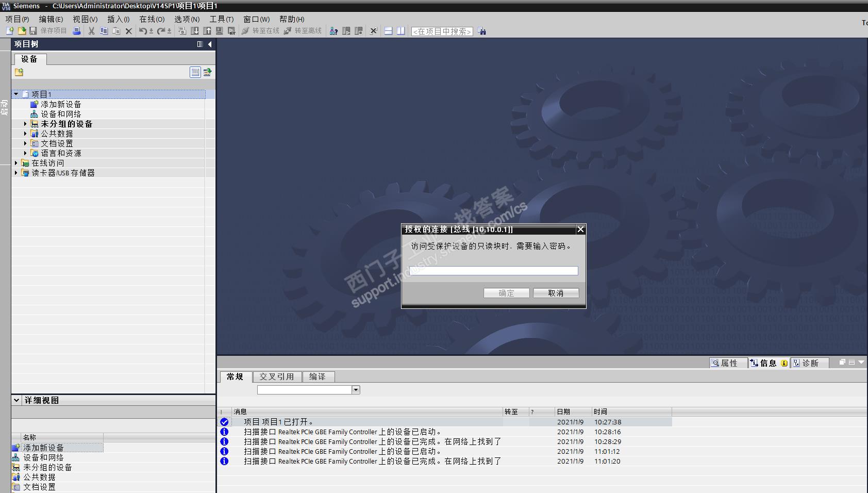Click the overview table icon in project tree

pyautogui.click(x=195, y=72)
